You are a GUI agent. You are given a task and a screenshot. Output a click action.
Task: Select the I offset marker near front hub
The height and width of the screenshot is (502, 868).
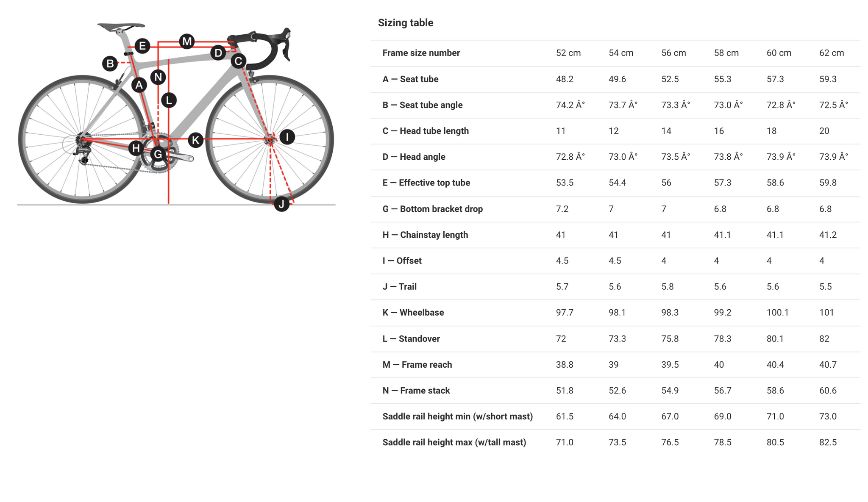(x=287, y=137)
